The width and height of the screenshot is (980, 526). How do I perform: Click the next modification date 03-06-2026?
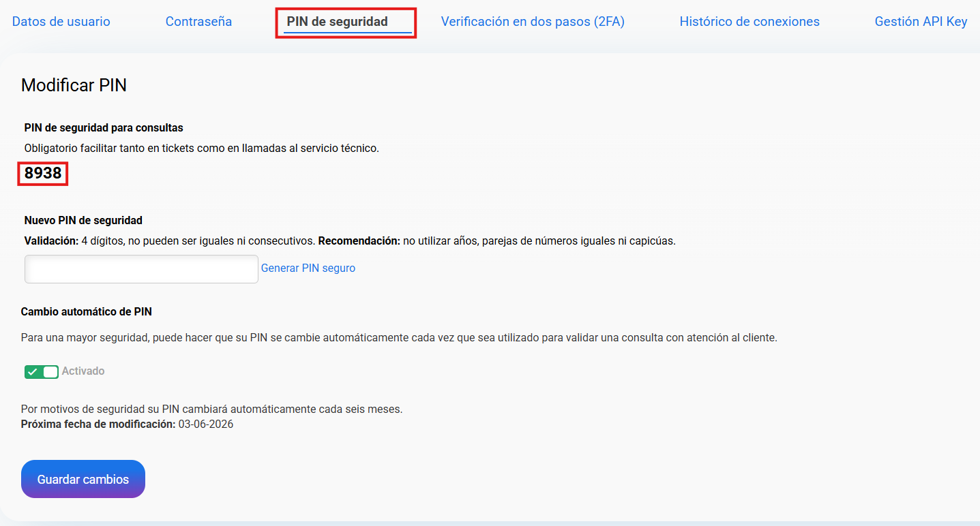pos(205,424)
